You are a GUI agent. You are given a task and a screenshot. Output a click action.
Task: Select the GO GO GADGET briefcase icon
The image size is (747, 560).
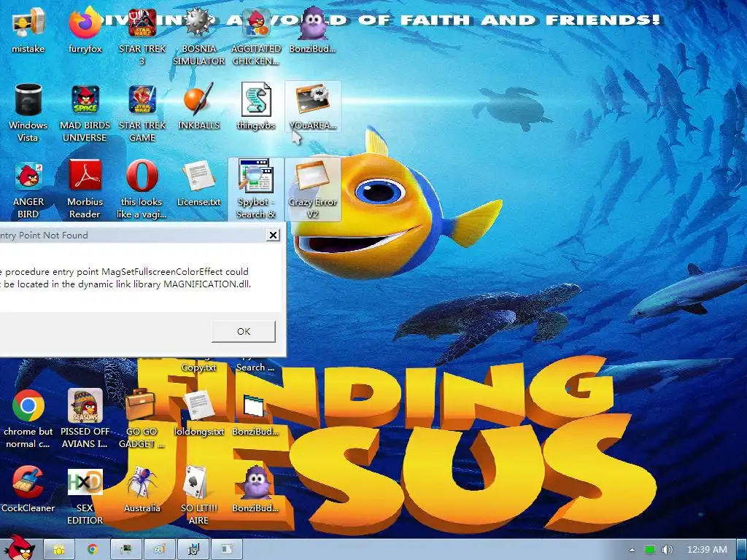click(x=142, y=419)
